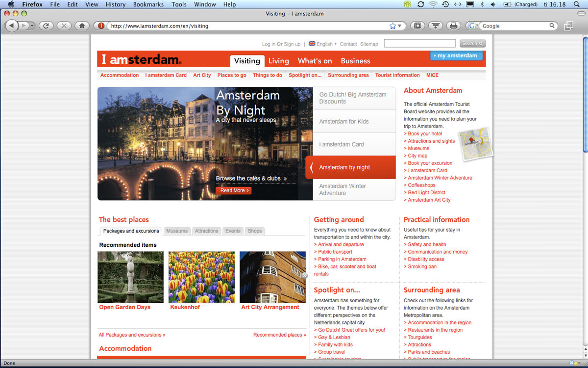This screenshot has width=588, height=368.
Task: Expand the my amsterdam panel
Action: (456, 55)
